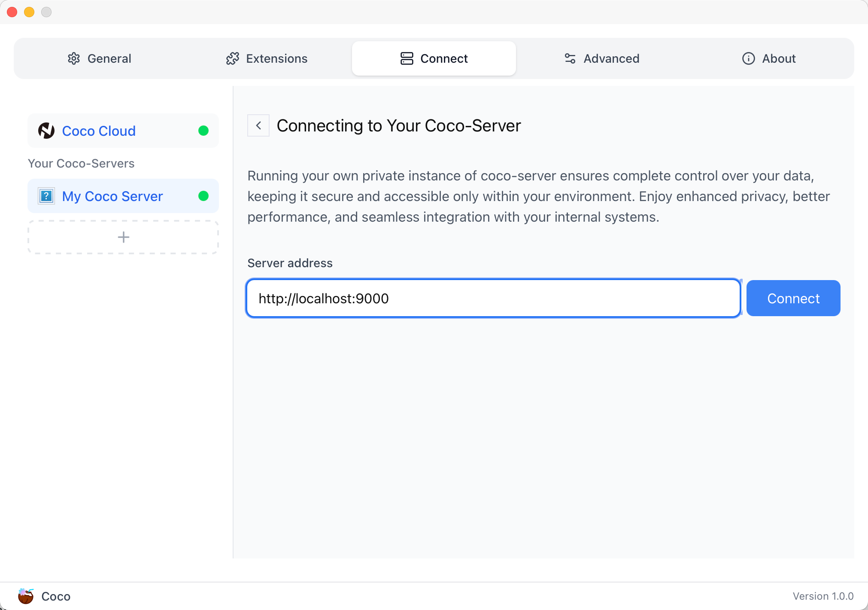Click the sliders icon on Advanced tab
This screenshot has height=610, width=868.
click(x=570, y=58)
